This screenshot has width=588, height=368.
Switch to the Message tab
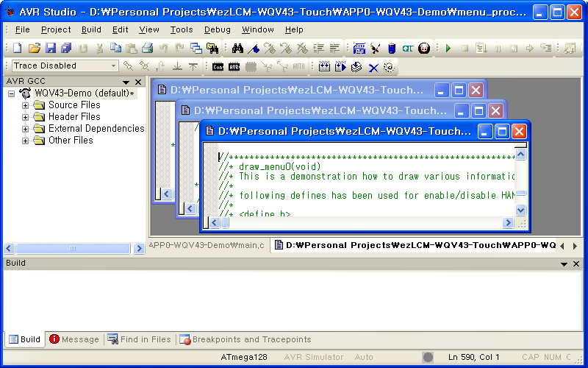coord(74,339)
